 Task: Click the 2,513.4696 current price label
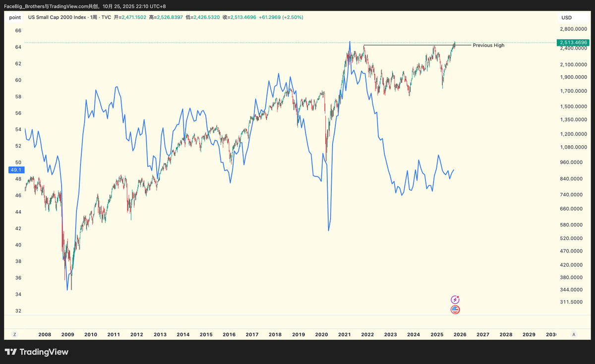pyautogui.click(x=573, y=43)
